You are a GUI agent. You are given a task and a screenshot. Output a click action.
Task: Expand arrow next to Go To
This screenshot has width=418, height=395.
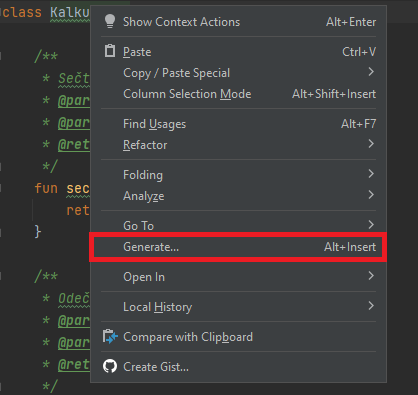click(371, 225)
